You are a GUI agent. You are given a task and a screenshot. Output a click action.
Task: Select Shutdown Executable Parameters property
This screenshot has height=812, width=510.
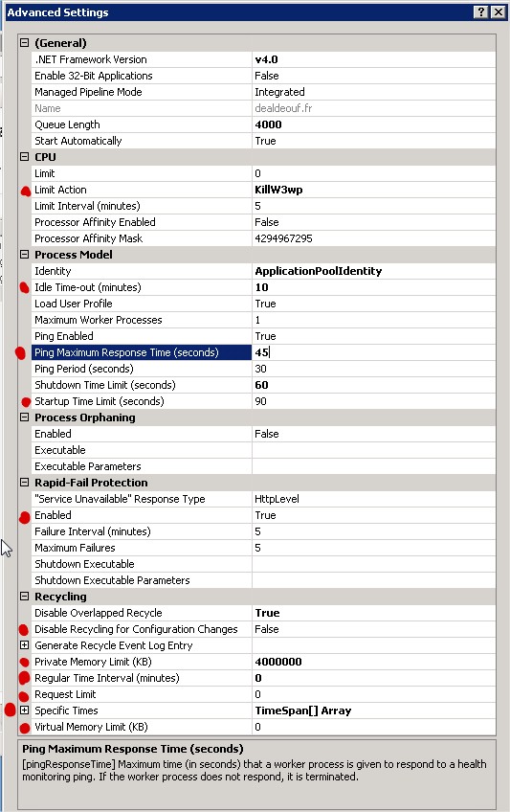[x=142, y=580]
